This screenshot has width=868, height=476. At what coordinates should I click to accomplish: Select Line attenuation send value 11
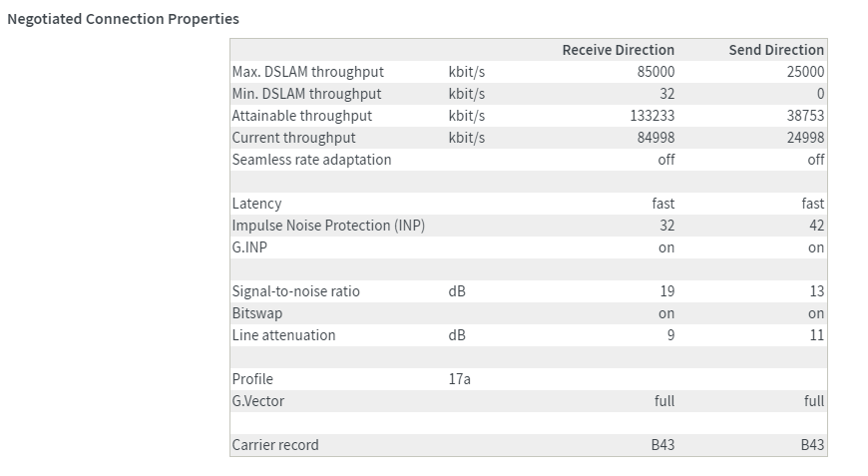click(816, 335)
